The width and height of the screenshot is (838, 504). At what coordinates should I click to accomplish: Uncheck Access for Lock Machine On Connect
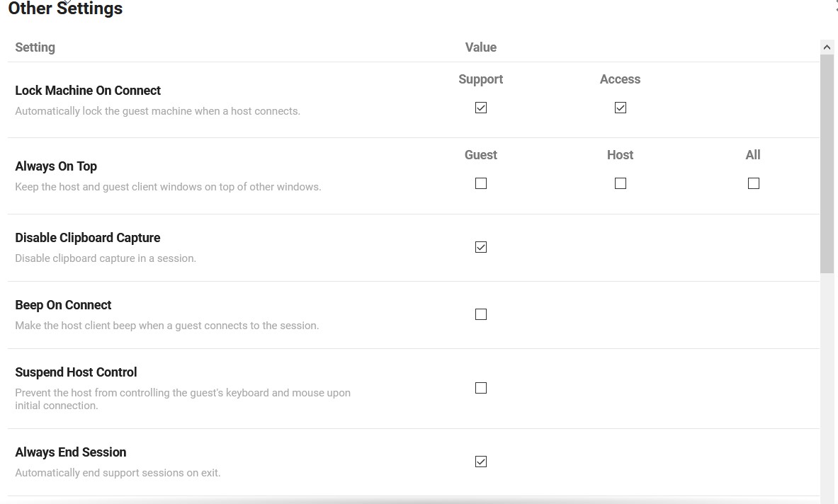(621, 108)
